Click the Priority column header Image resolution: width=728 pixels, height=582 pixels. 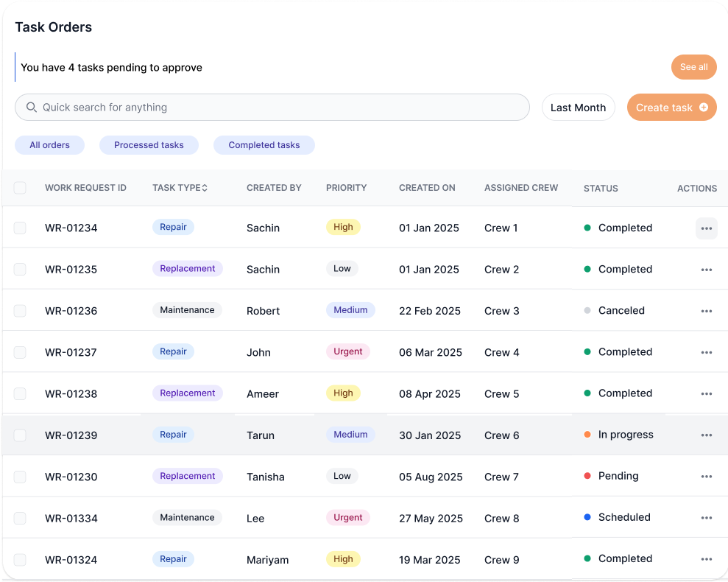tap(347, 188)
